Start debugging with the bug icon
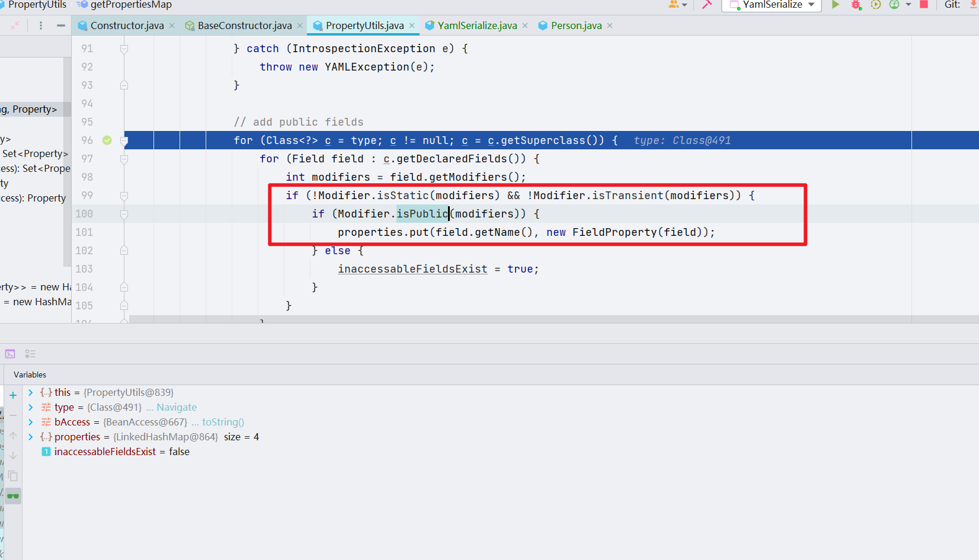 pyautogui.click(x=856, y=5)
